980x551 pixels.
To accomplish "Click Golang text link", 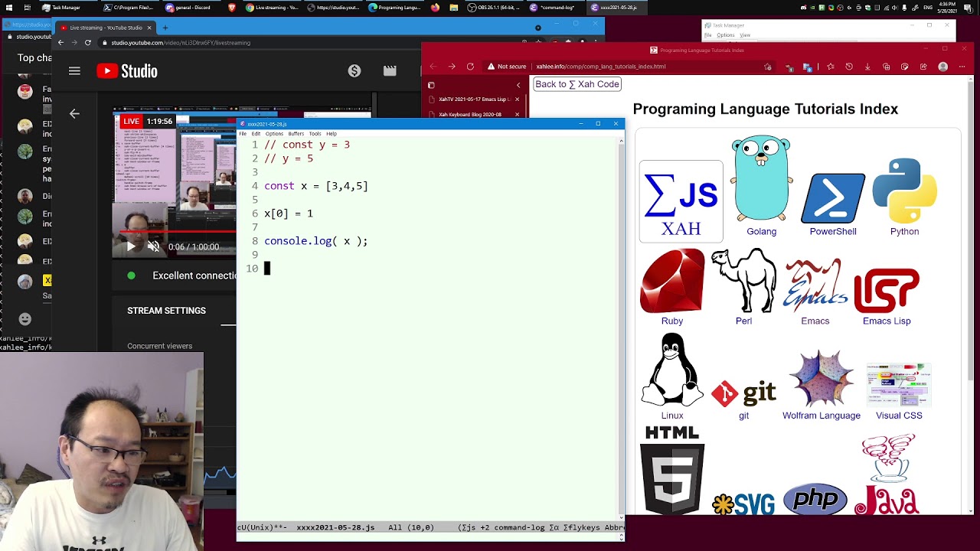I will click(761, 231).
